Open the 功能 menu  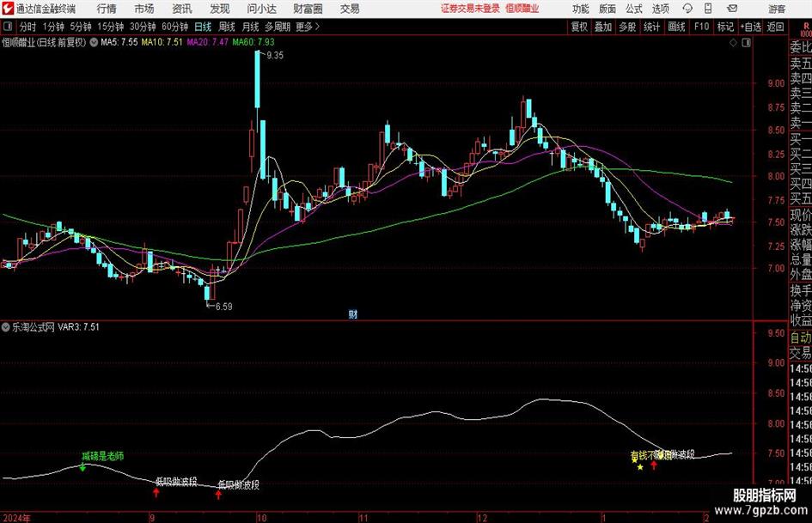click(x=581, y=9)
